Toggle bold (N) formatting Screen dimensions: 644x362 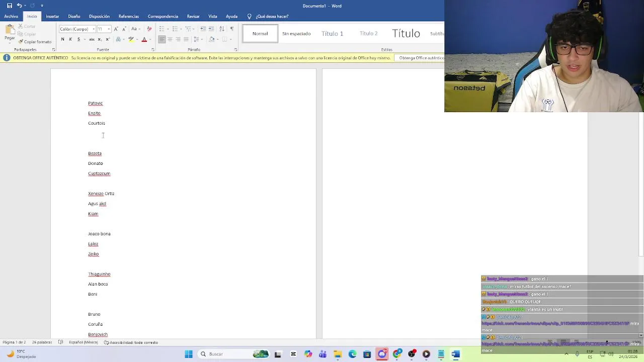[x=62, y=39]
